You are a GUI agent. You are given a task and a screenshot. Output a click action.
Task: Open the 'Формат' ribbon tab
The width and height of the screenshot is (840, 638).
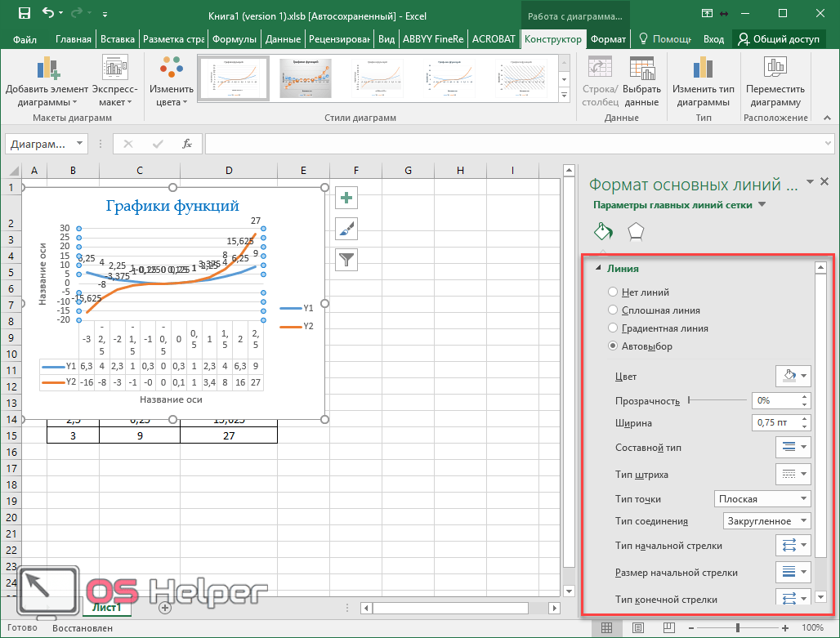(607, 39)
